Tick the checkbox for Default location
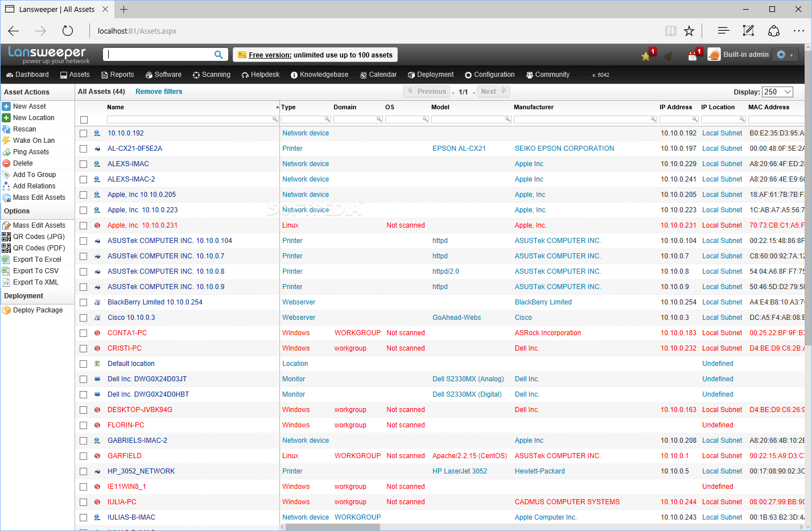Screen dimensions: 812x531 pos(84,364)
